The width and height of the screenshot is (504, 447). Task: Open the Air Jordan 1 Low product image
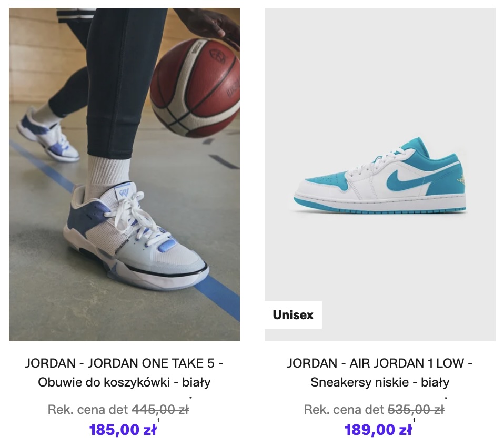tap(380, 175)
